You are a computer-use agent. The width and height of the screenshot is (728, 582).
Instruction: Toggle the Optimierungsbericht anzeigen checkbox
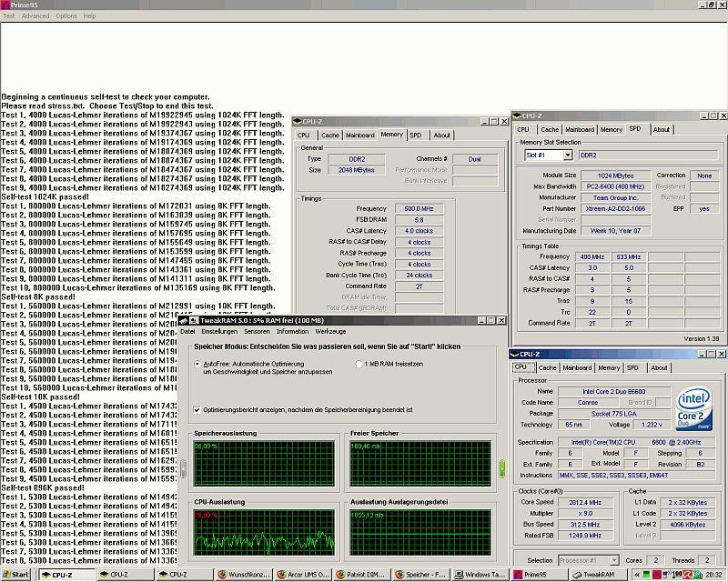click(x=197, y=410)
